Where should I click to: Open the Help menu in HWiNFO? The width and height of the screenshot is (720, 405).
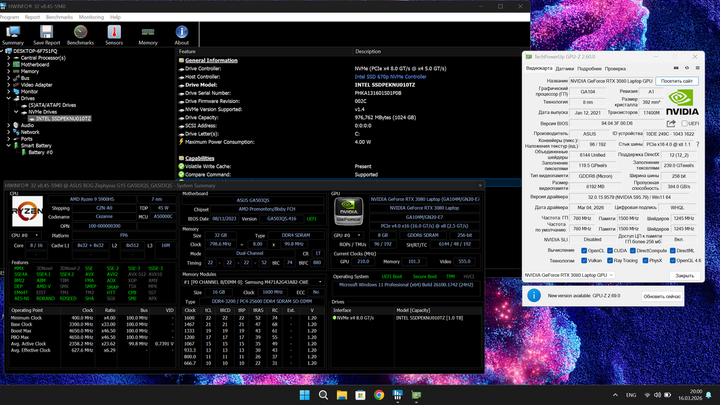click(x=115, y=17)
